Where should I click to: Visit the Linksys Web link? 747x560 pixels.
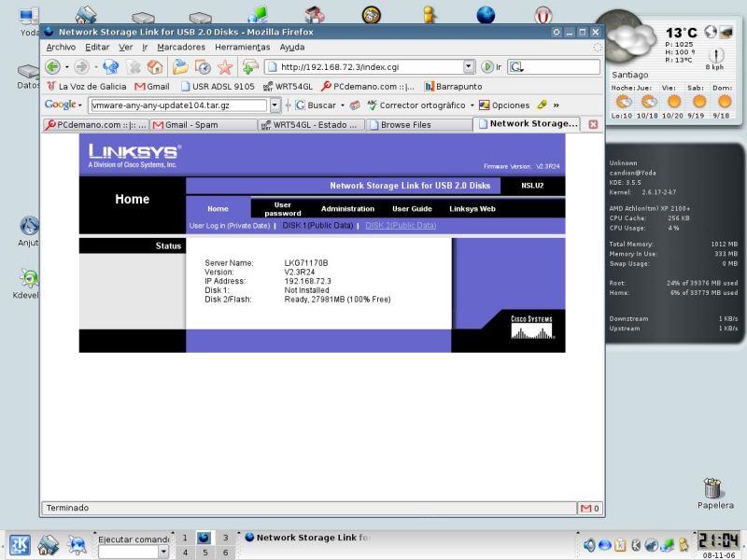[472, 208]
